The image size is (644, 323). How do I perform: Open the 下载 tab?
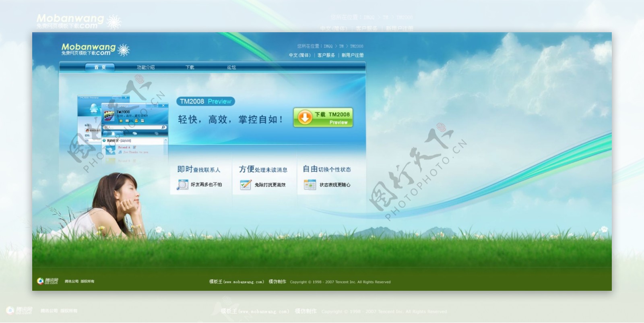(190, 67)
